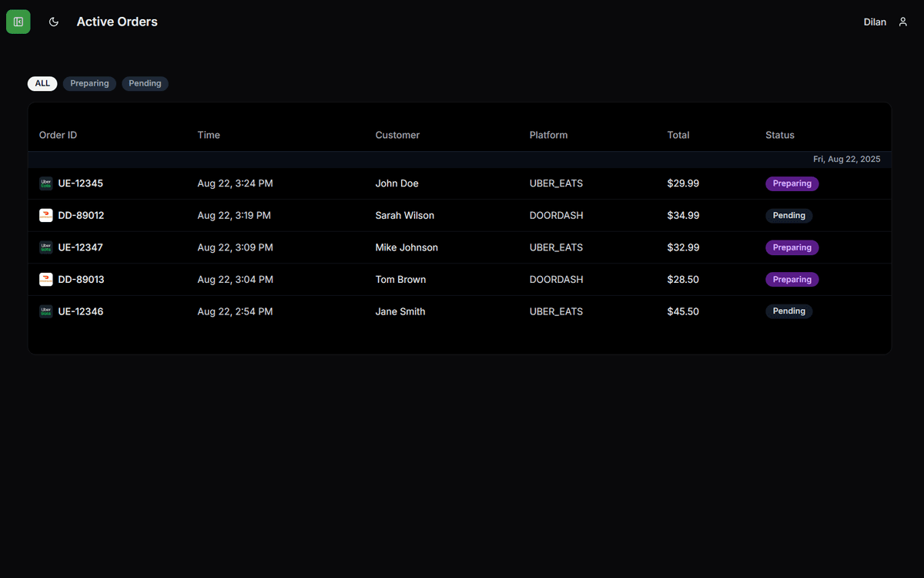Viewport: 924px width, 578px height.
Task: Click the Pending badge on order UE-12346
Action: [788, 311]
